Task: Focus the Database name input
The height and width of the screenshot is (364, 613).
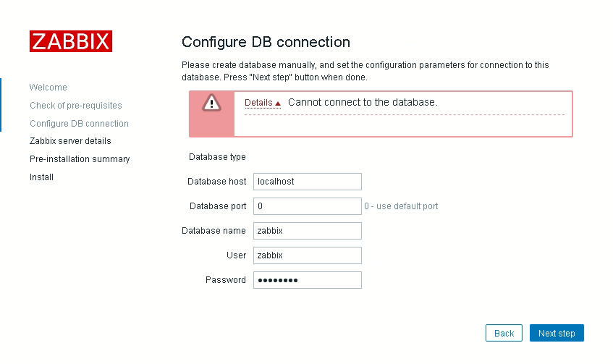Action: [x=308, y=231]
